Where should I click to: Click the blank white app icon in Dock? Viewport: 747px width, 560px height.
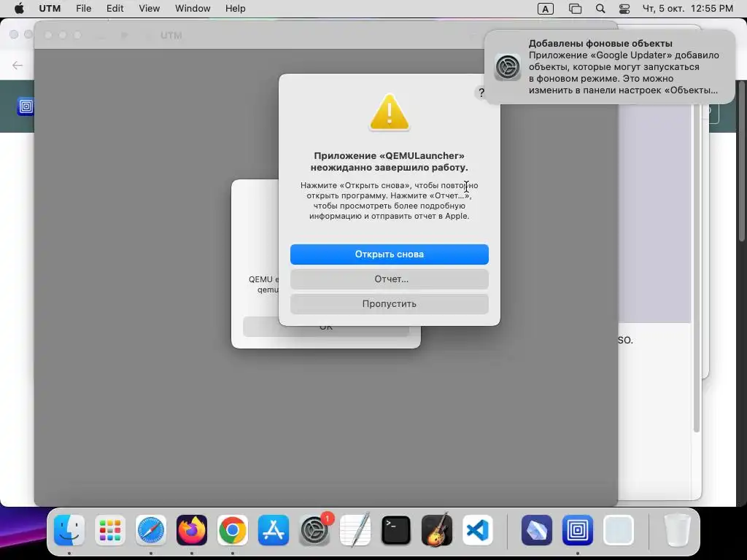point(619,530)
